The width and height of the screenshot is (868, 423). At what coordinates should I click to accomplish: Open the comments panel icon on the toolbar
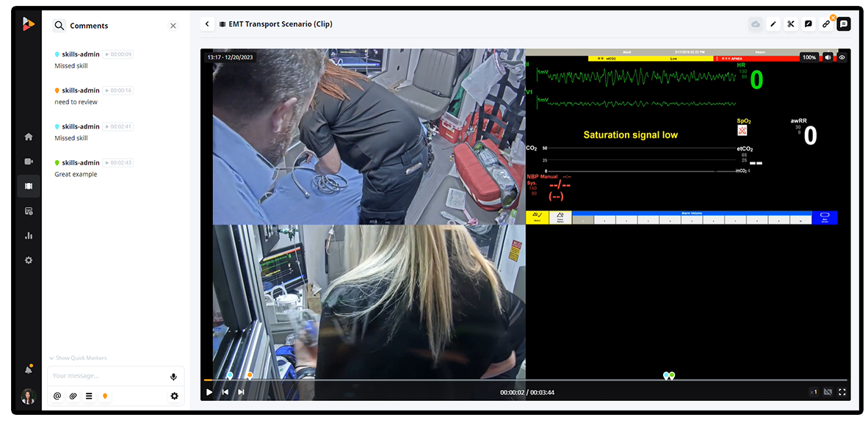(844, 23)
